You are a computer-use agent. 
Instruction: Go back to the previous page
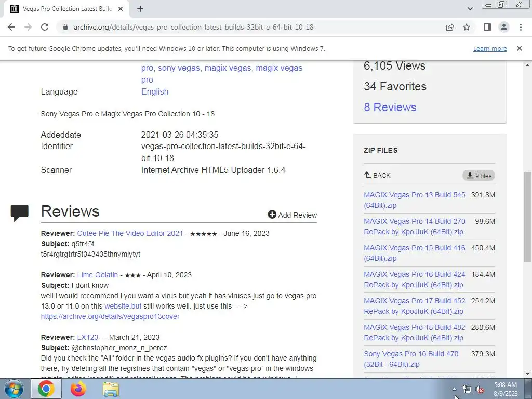point(11,27)
